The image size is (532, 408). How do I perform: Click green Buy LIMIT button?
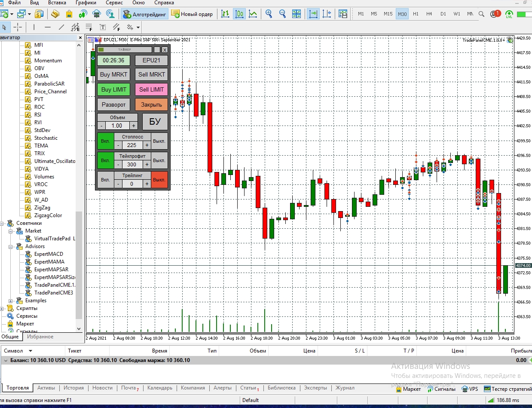pos(113,89)
